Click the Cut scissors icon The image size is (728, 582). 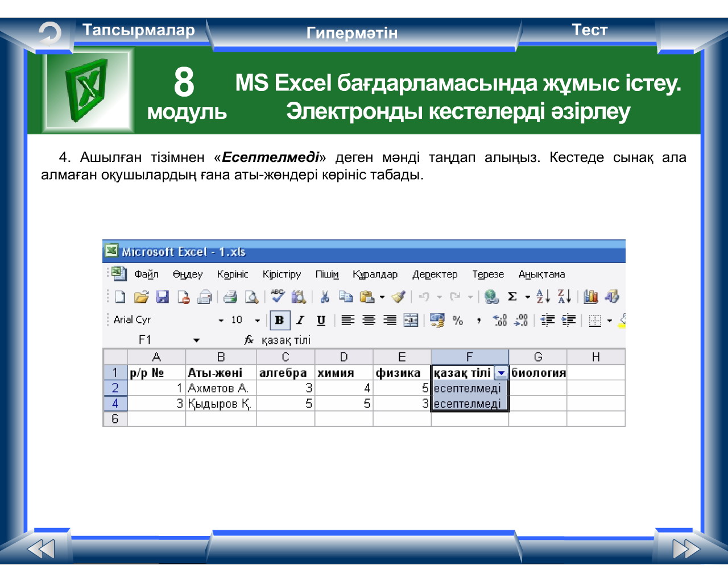click(325, 297)
